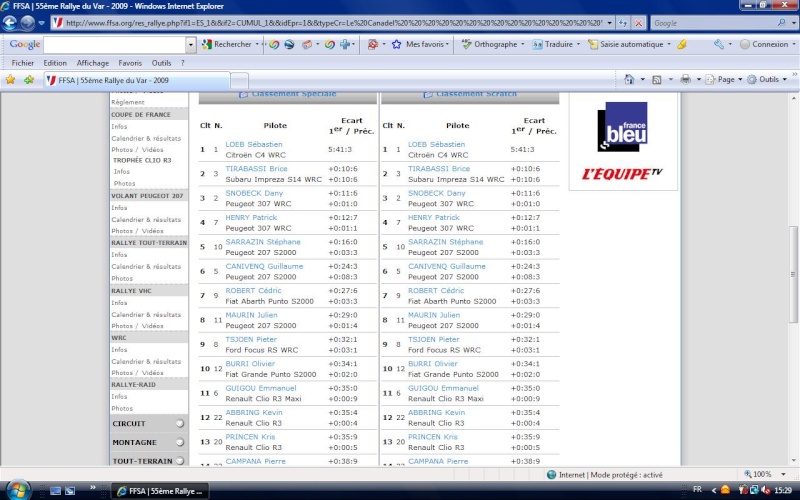Viewport: 800px width, 500px height.
Task: Click the Google logo on the toolbar
Action: 24,44
